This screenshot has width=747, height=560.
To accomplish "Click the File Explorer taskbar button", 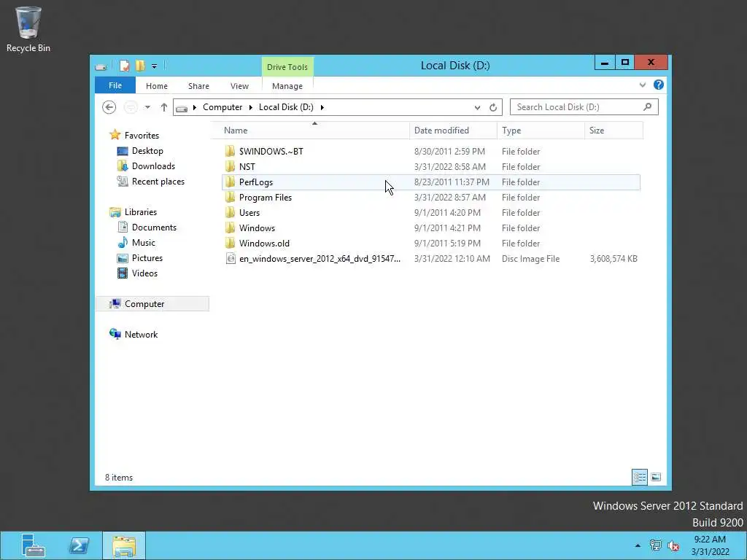I will tap(124, 545).
